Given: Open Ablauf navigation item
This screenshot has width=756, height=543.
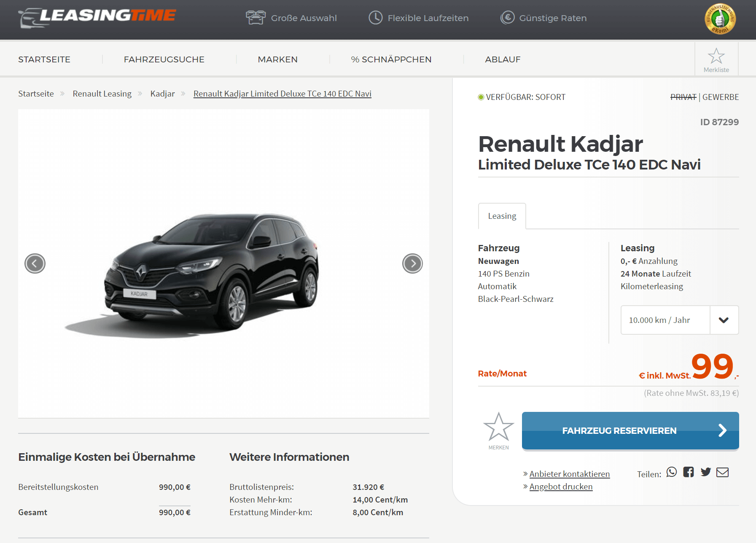Looking at the screenshot, I should click(x=503, y=59).
